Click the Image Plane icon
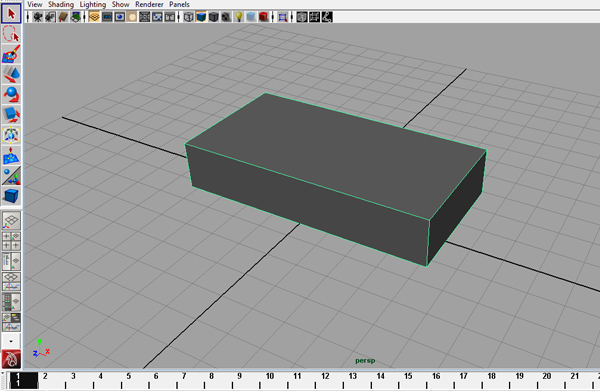Image resolution: width=600 pixels, height=391 pixels. 75,17
